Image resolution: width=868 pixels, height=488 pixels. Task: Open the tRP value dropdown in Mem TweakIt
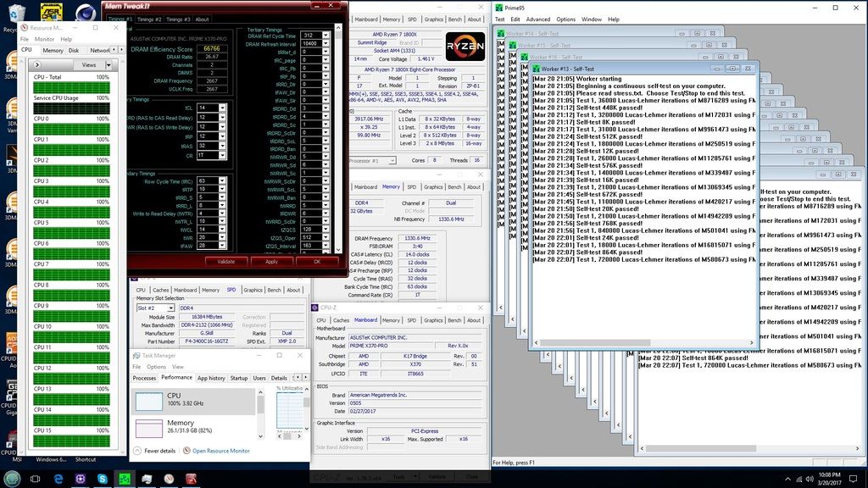click(x=222, y=136)
